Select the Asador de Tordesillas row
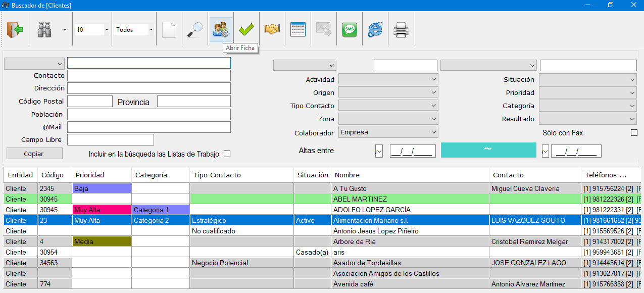 tap(323, 263)
